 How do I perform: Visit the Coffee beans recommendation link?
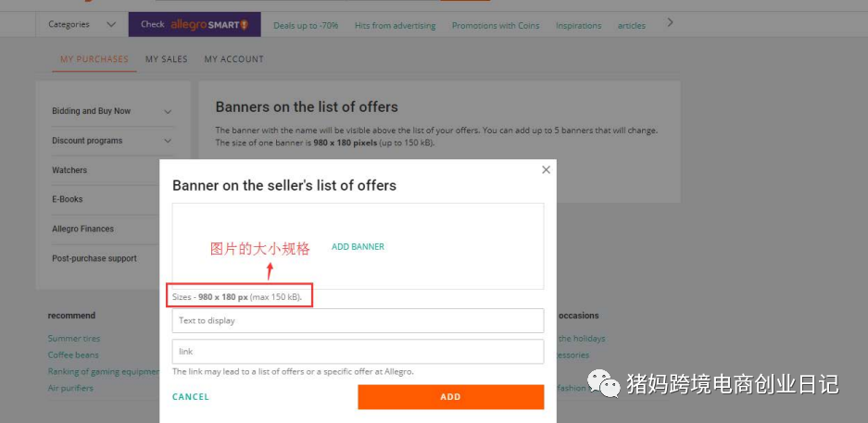tap(73, 355)
